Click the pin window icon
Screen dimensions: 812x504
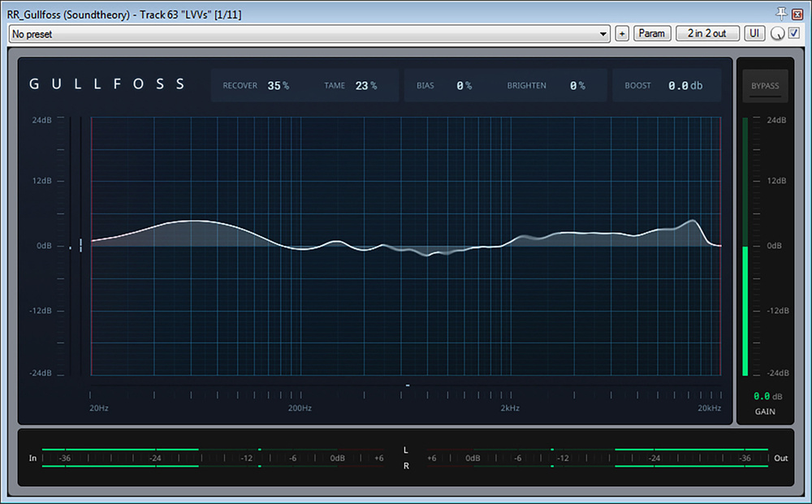pos(782,13)
